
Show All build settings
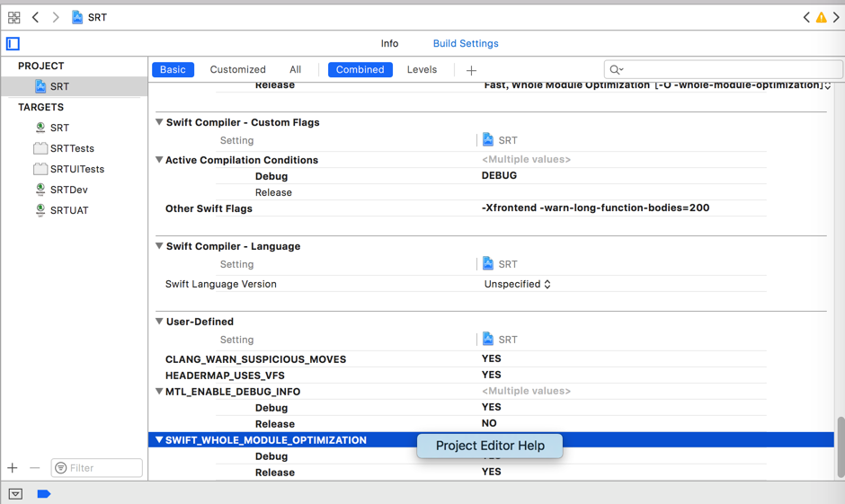(296, 69)
